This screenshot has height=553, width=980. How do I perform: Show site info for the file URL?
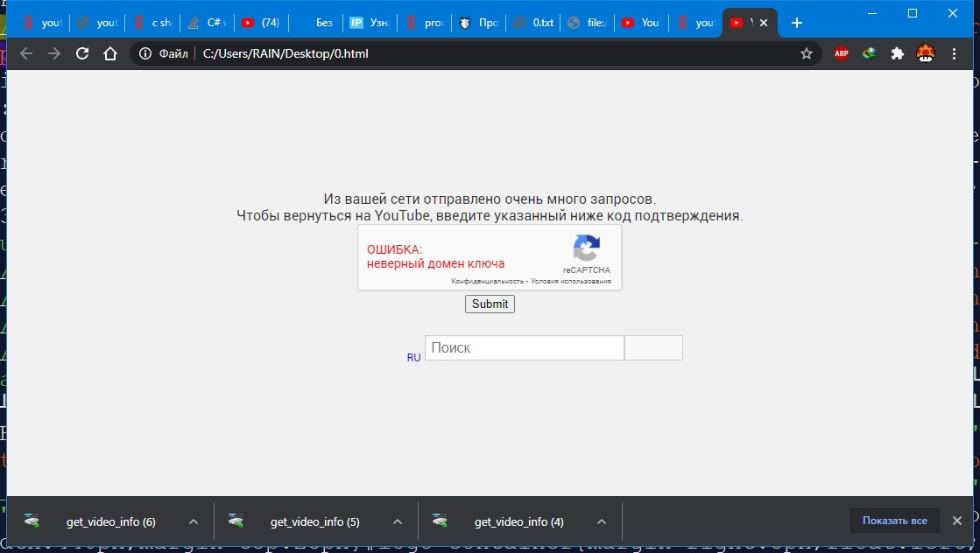(145, 53)
